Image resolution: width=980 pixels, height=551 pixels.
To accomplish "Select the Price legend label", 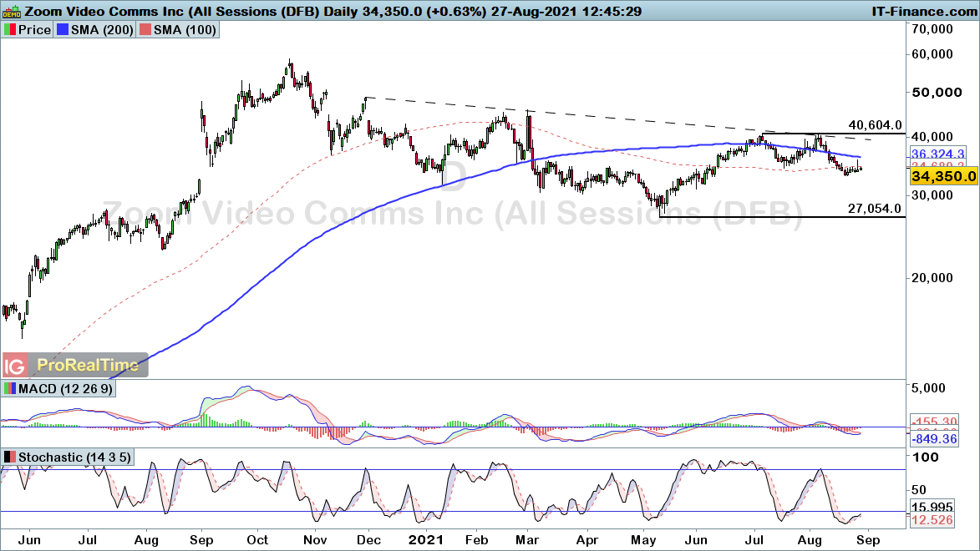I will tap(34, 30).
